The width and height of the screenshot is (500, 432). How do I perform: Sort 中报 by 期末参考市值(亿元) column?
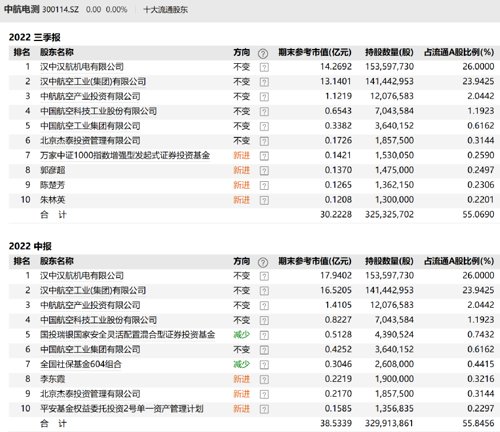[x=315, y=261]
